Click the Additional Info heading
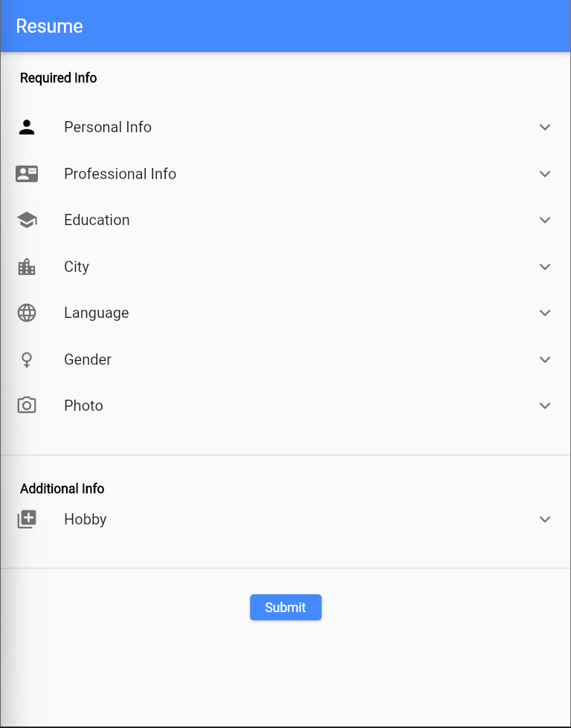 [x=62, y=488]
